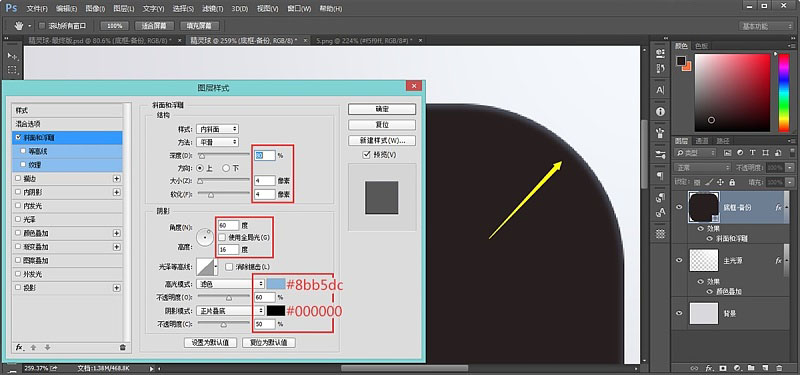The width and height of the screenshot is (800, 375).
Task: Click the Photoshop Ps logo icon
Action: [x=11, y=8]
